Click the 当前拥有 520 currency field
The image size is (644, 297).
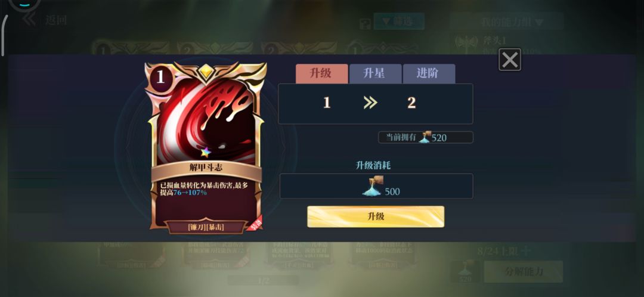coord(426,137)
